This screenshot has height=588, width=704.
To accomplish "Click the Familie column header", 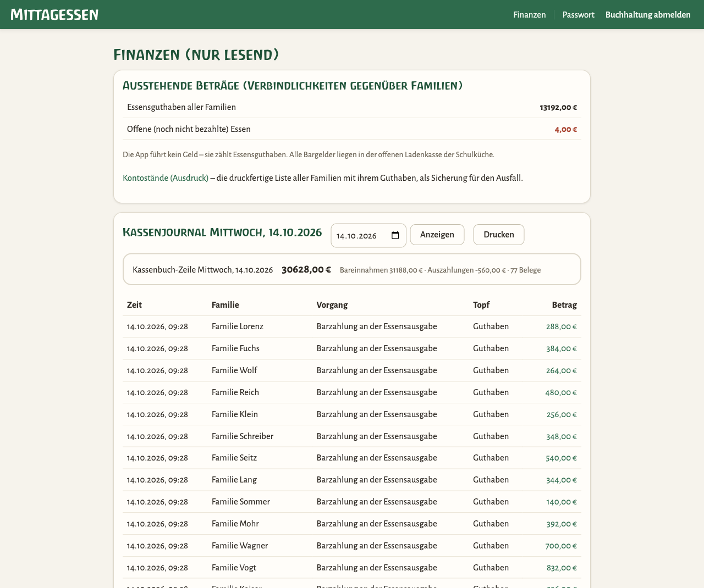I will pos(226,305).
